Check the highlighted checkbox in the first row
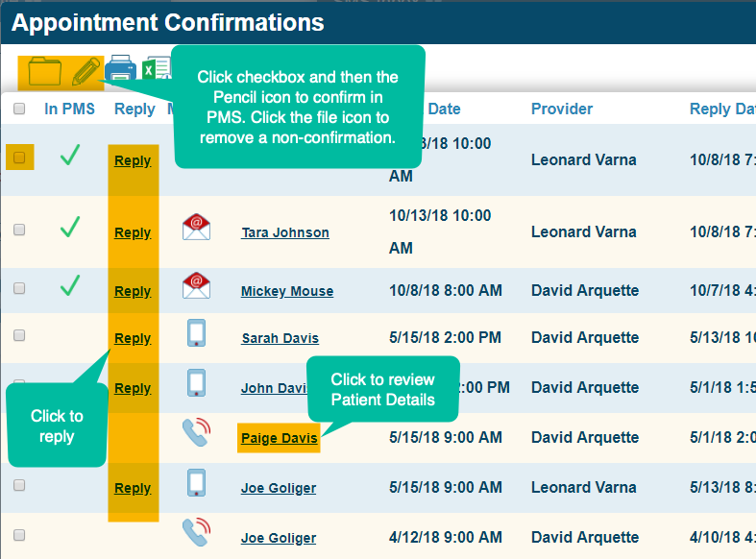Screen dimensions: 756x559 [20, 158]
